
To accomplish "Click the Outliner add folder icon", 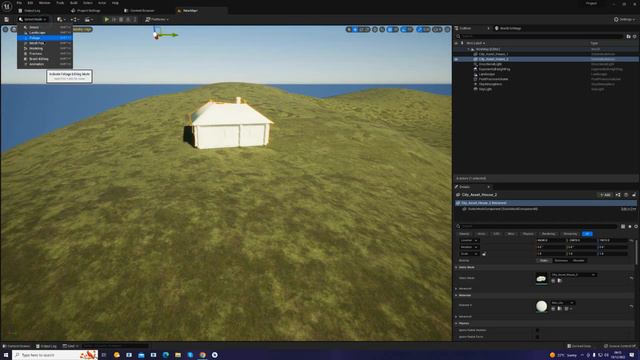I will pyautogui.click(x=628, y=36).
